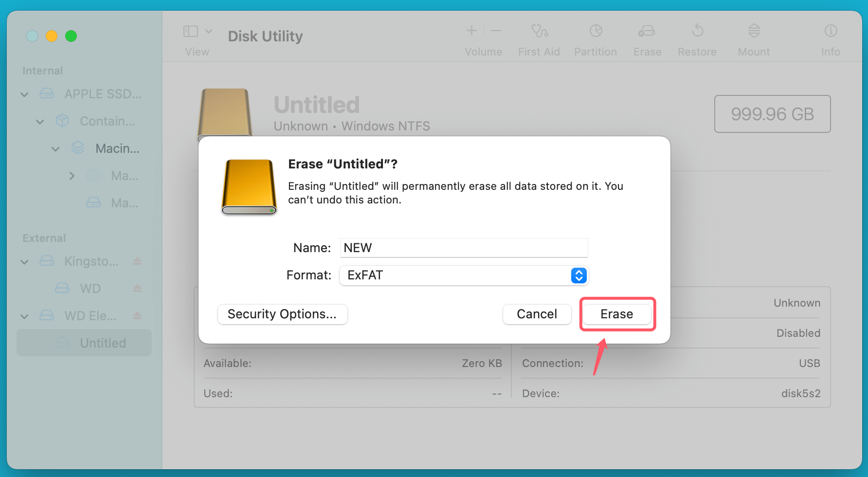Open the View dropdown chevron
Screen dimensions: 868x477
(x=209, y=31)
